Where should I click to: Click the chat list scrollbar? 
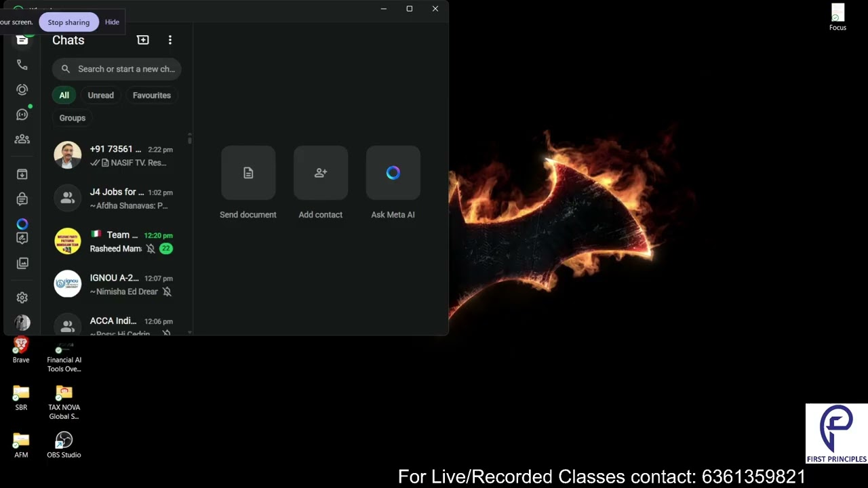click(190, 139)
